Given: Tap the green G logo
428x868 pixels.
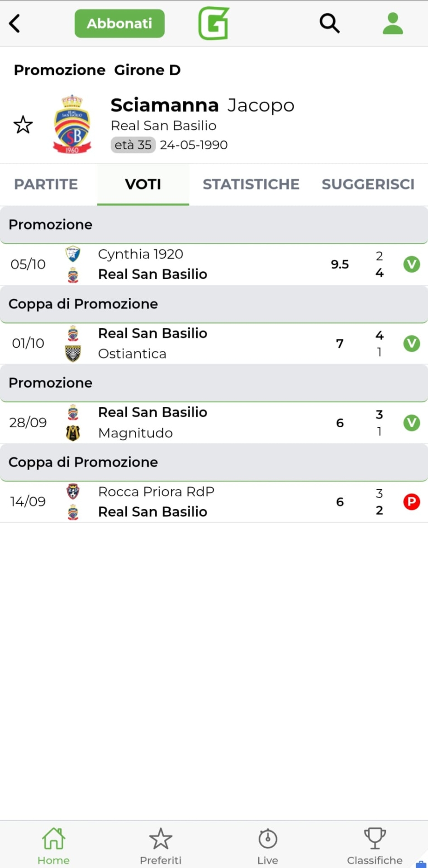Looking at the screenshot, I should click(x=214, y=24).
